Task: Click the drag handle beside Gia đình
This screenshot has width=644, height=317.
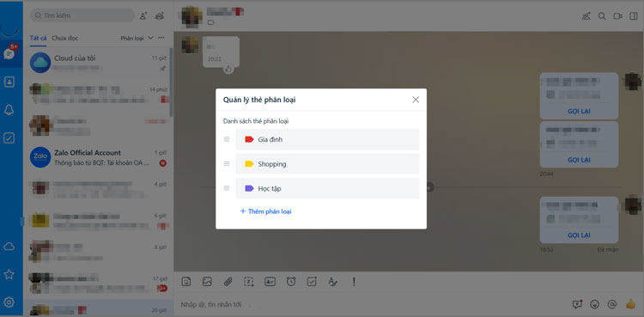Action: (227, 139)
